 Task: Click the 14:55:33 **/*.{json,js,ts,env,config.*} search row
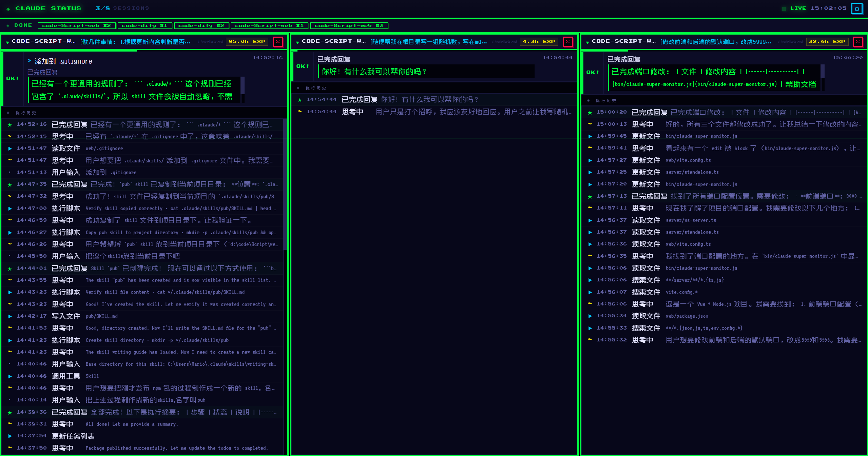pos(724,328)
